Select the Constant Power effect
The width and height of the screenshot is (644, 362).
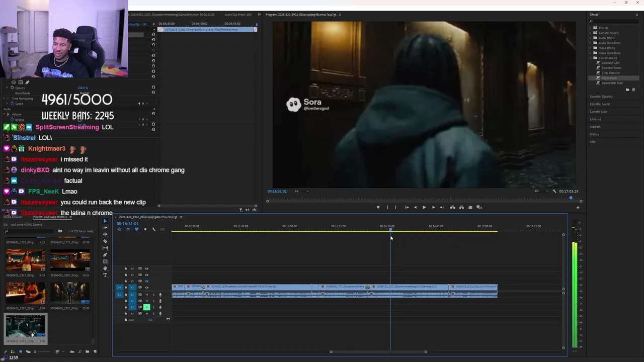611,68
